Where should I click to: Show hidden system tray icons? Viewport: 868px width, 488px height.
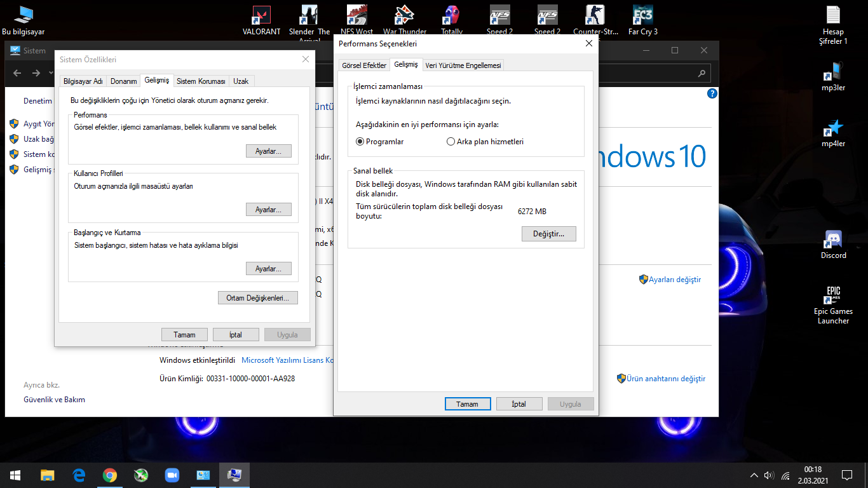(754, 475)
